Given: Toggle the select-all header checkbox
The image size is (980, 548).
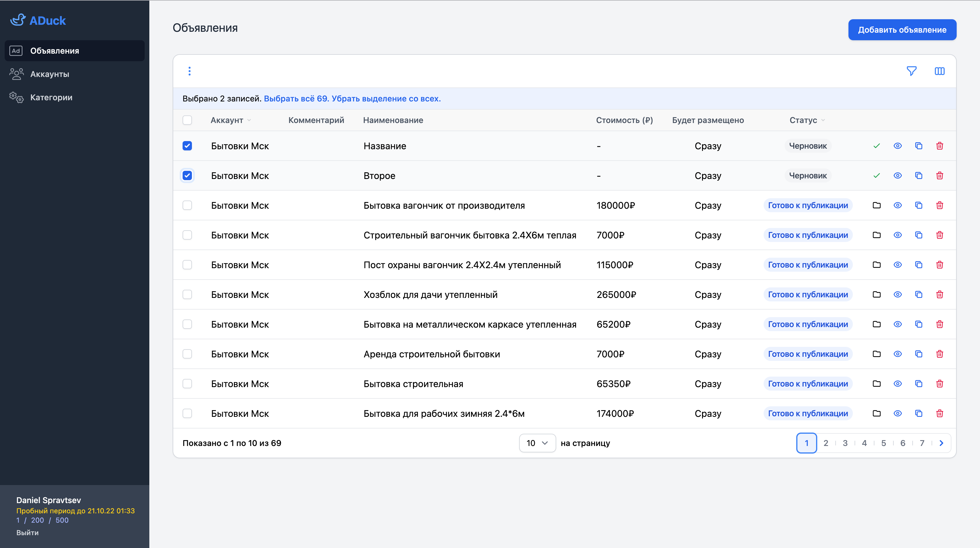Looking at the screenshot, I should (x=187, y=120).
